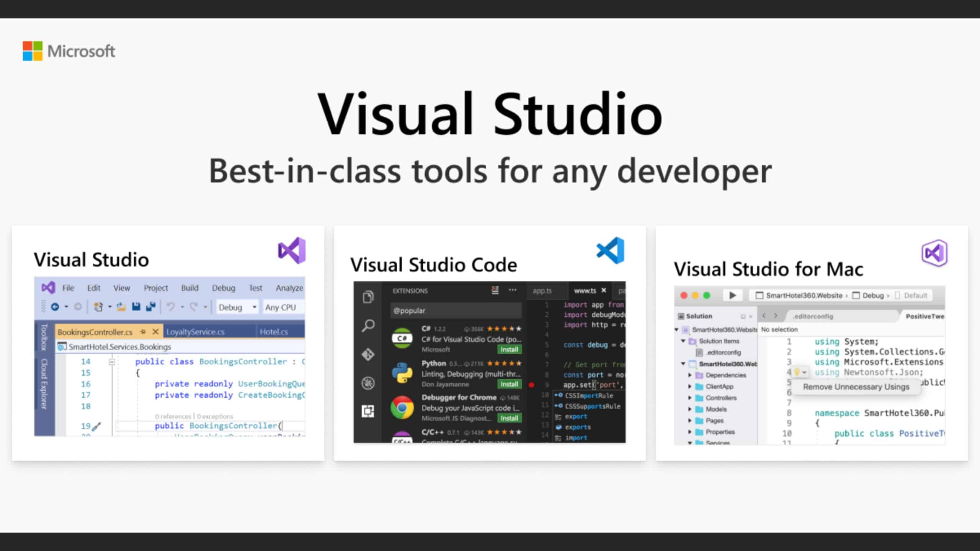The width and height of the screenshot is (980, 551).
Task: Click the @popular extensions search field
Action: 456,310
